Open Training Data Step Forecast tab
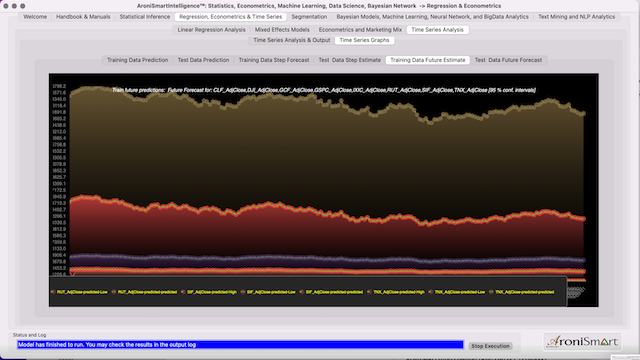The image size is (640, 360). (x=274, y=60)
